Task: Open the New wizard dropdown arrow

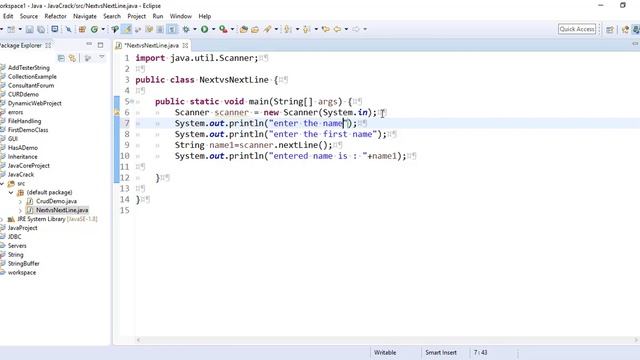Action: coord(20,29)
